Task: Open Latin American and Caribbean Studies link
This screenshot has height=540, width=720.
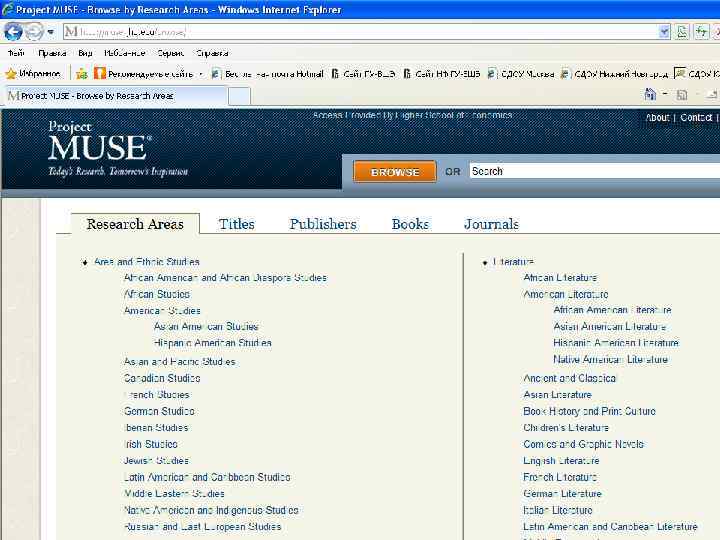Action: tap(207, 478)
